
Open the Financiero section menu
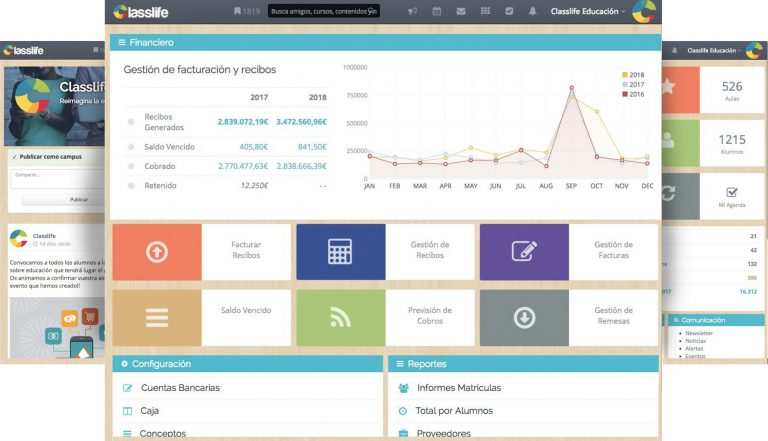(x=385, y=43)
